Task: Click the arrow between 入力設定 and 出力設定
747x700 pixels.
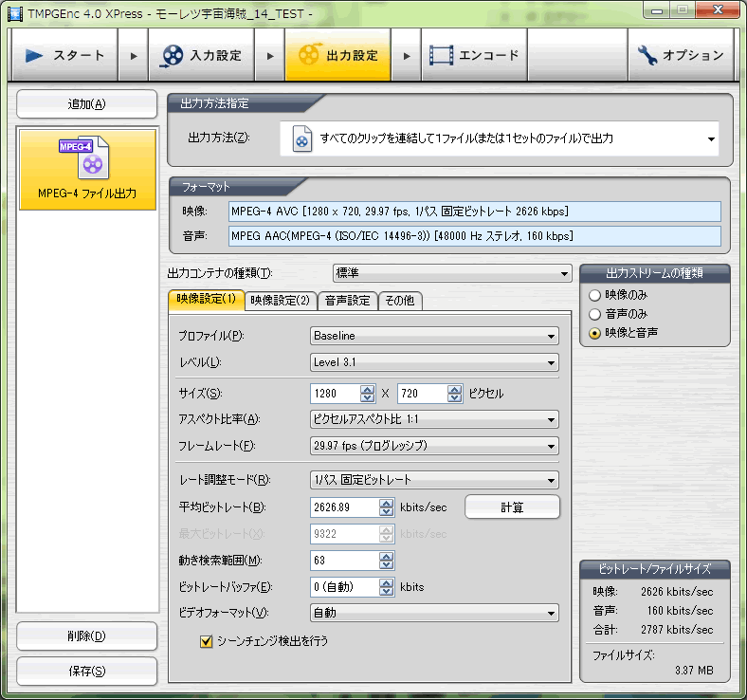Action: 269,56
